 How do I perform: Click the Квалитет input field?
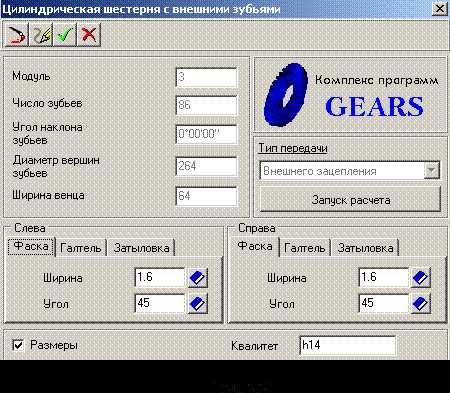tap(348, 345)
